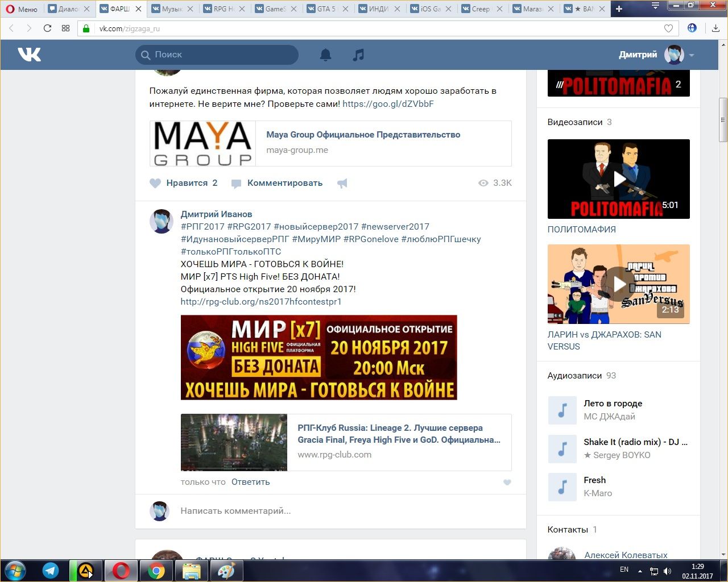Play the ПОЛИТОМАФИЯ video thumbnail
The width and height of the screenshot is (728, 582).
coord(618,179)
